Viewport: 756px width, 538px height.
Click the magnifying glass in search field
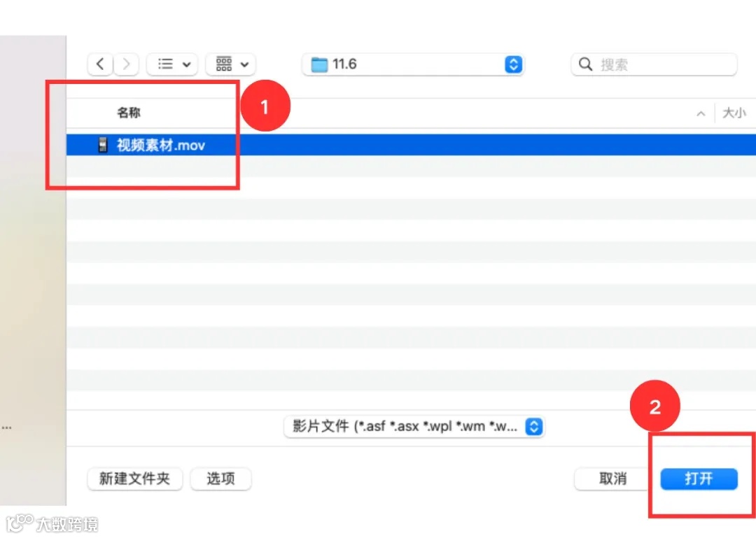(x=586, y=64)
